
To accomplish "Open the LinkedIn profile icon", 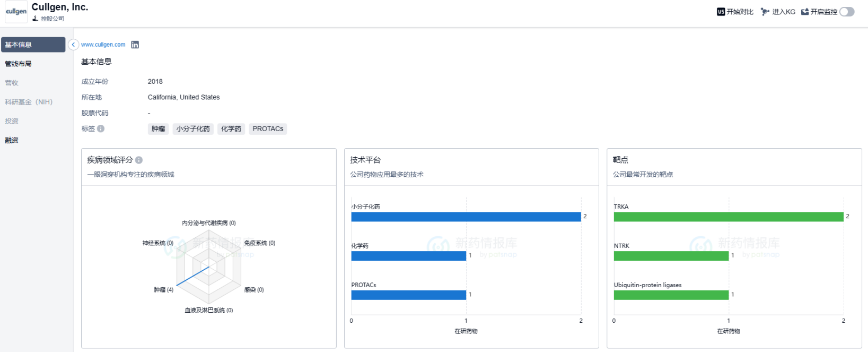I will click(135, 45).
